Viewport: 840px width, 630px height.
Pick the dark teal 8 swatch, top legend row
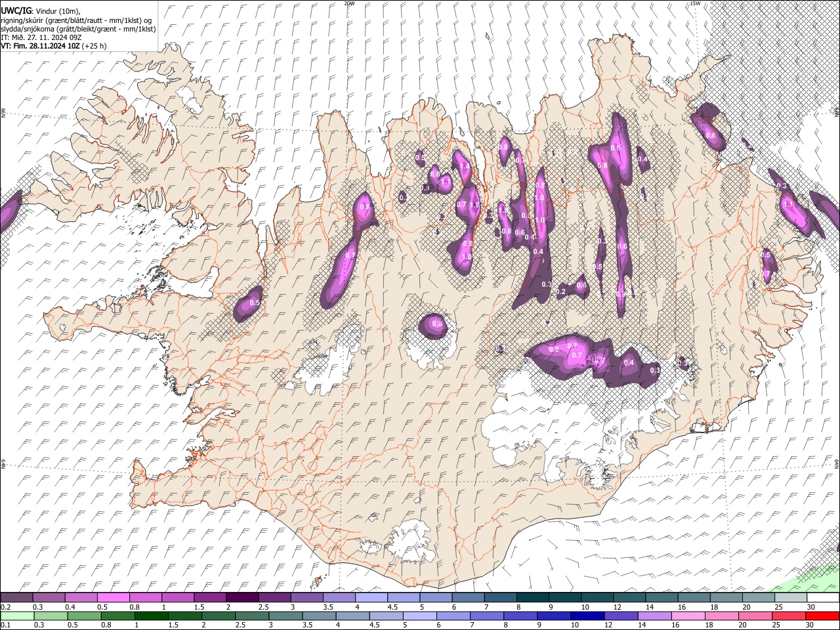pos(533,598)
